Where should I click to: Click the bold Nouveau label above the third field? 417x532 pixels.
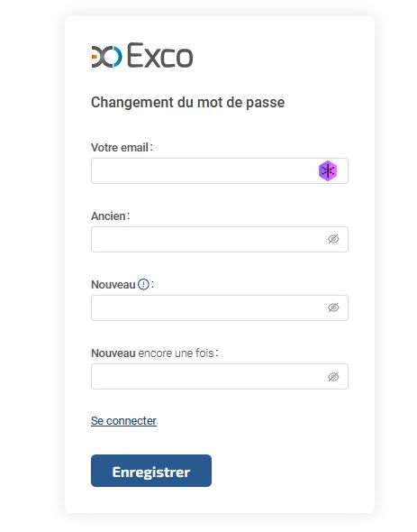[113, 285]
